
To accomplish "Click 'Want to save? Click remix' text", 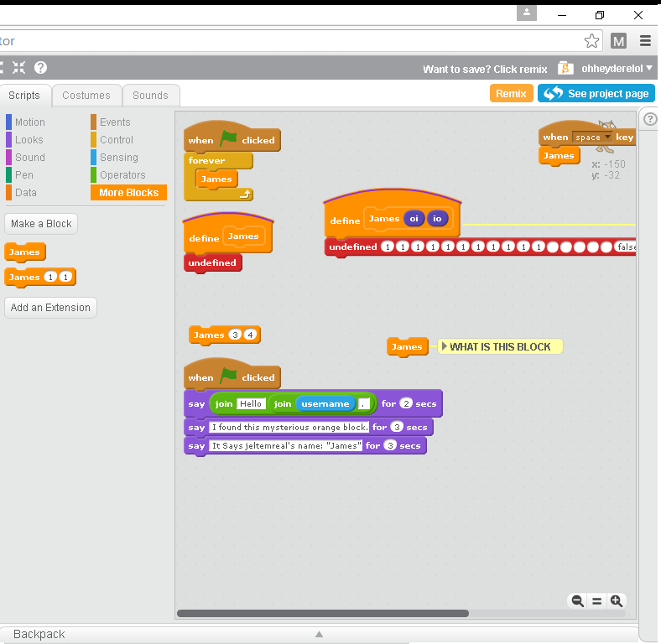I will [x=485, y=69].
